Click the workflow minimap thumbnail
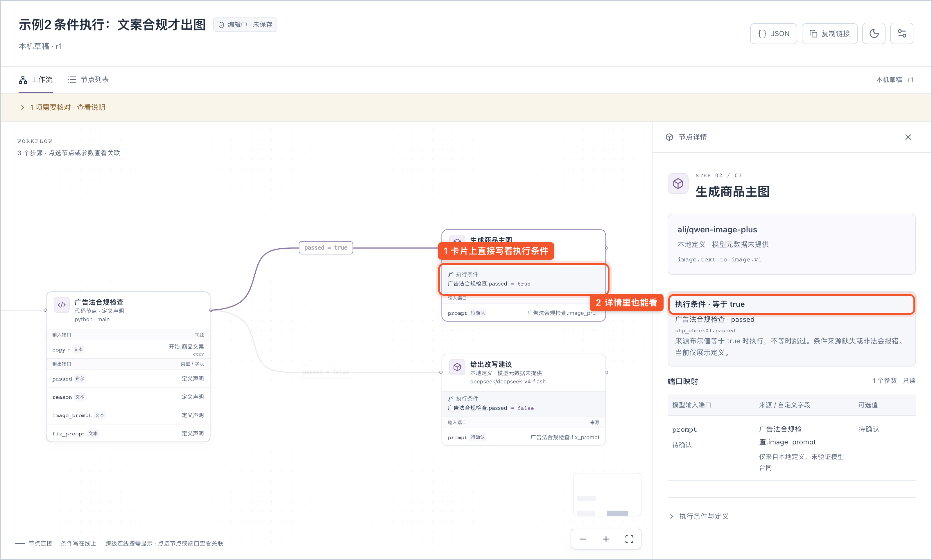The image size is (932, 560). pyautogui.click(x=607, y=494)
